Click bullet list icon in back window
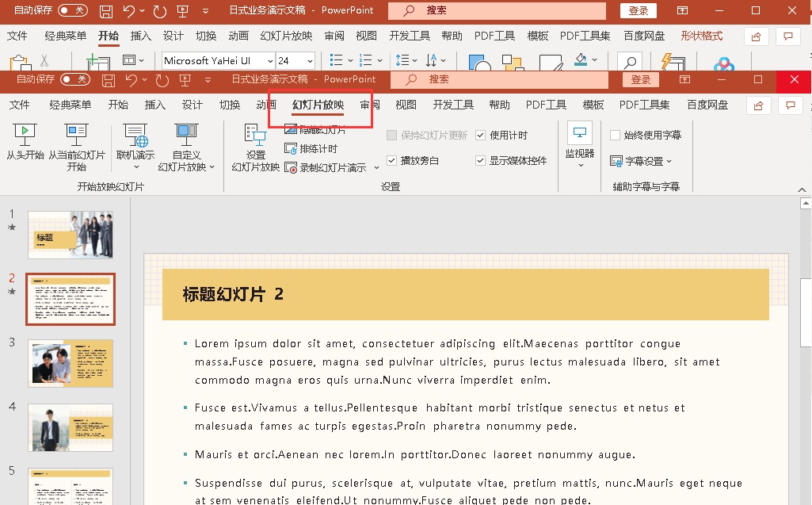 click(x=336, y=60)
